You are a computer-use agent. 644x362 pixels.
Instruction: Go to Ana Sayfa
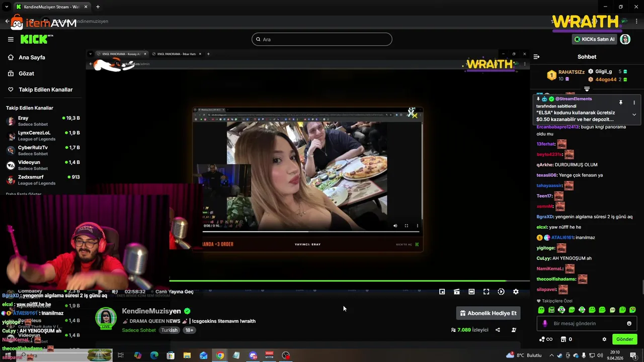32,57
